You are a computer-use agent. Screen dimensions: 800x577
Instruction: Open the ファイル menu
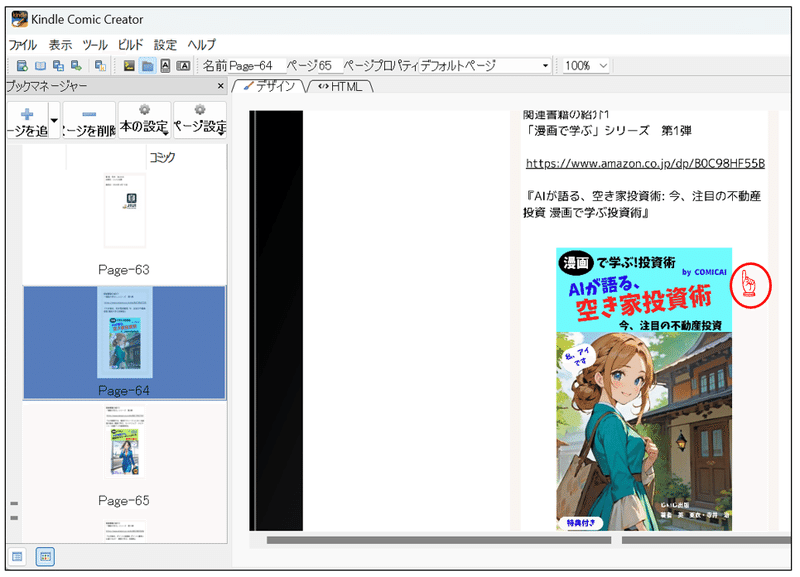23,45
